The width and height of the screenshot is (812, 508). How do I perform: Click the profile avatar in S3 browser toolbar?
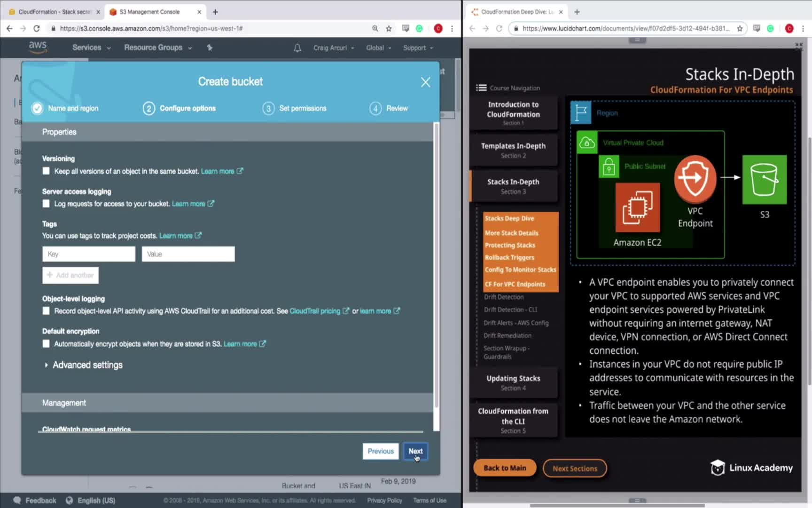click(x=438, y=29)
